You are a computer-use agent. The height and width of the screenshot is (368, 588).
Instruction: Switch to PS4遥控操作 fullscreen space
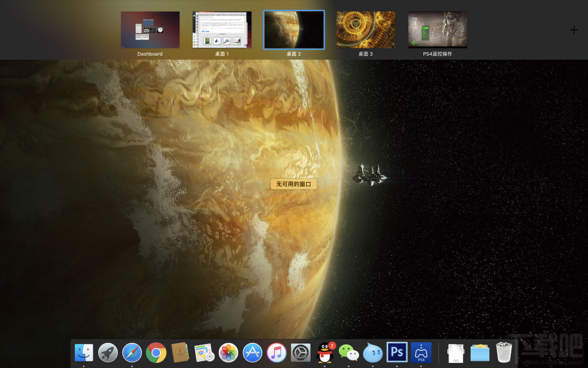pyautogui.click(x=438, y=30)
